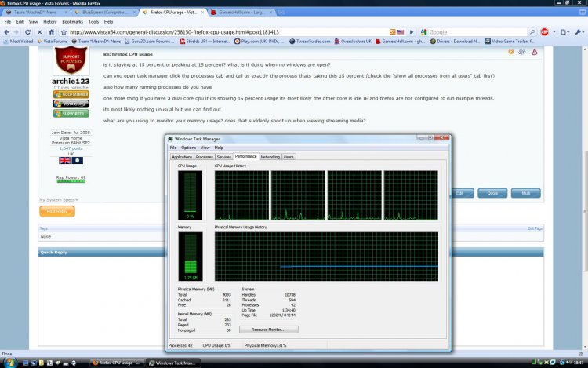Viewport: 588px width, 368px height.
Task: Click archie123's avatar image
Action: tap(71, 60)
